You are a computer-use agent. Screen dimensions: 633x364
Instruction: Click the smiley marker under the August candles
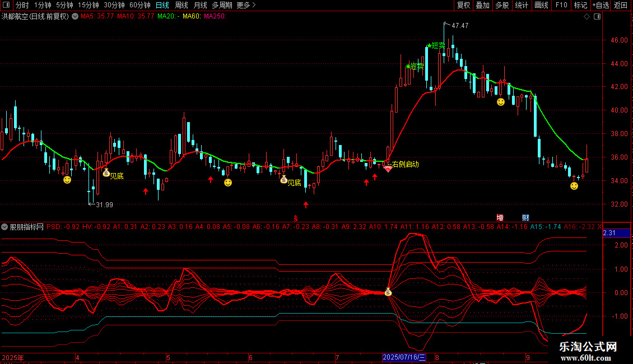(501, 102)
